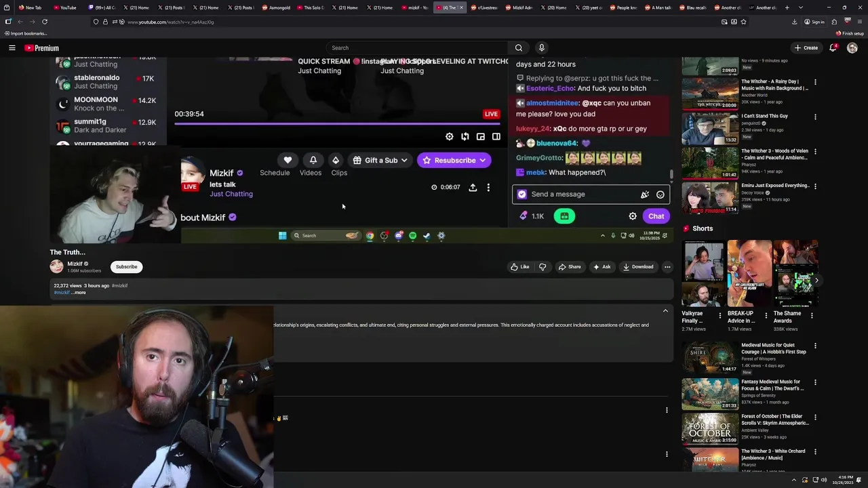Viewport: 868px width, 488px height.
Task: Go to the YouTube Premium home logo
Action: coord(41,48)
